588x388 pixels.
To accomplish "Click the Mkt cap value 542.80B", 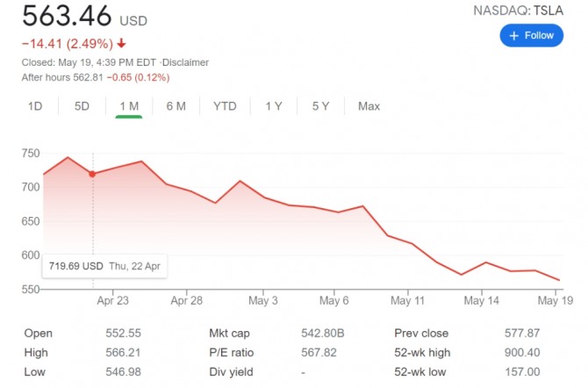I will pyautogui.click(x=321, y=334).
